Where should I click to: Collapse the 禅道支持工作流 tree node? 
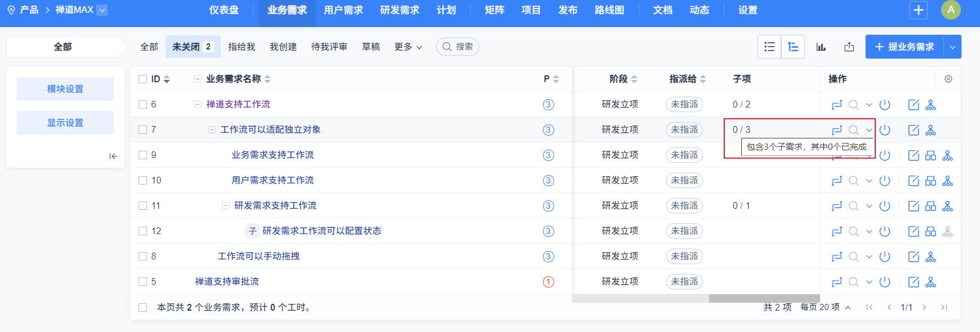(198, 104)
